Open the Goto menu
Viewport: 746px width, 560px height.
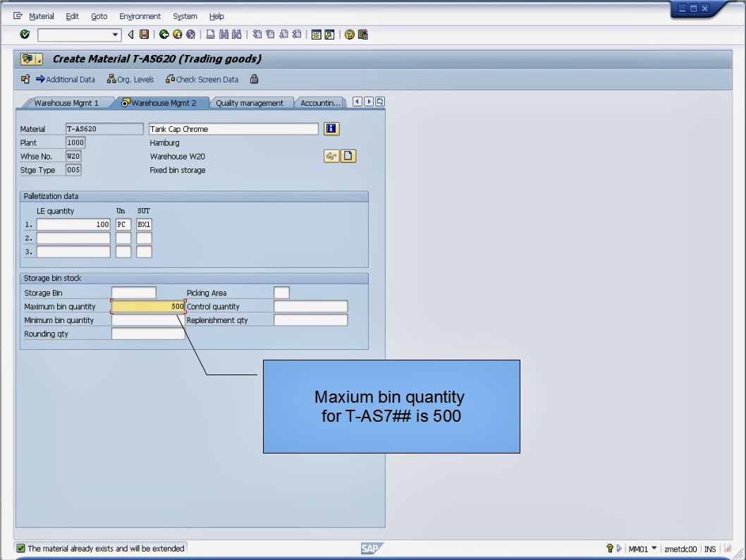click(99, 16)
